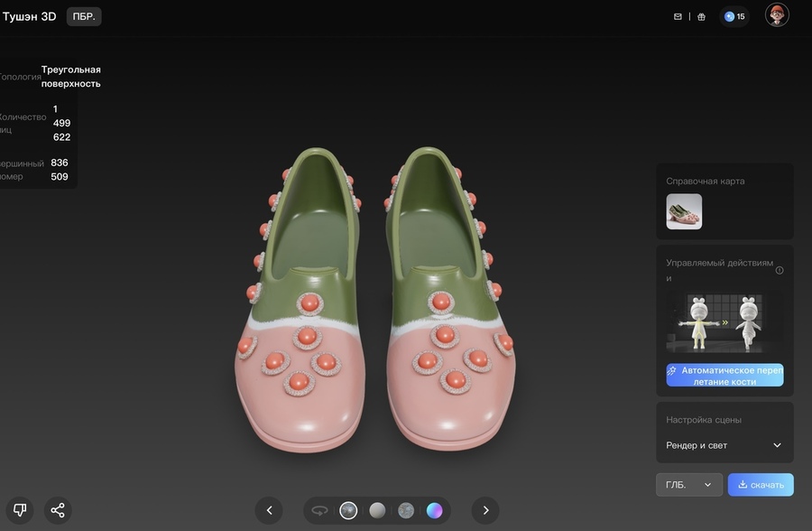Click the thumbs-down feedback icon

[x=20, y=510]
